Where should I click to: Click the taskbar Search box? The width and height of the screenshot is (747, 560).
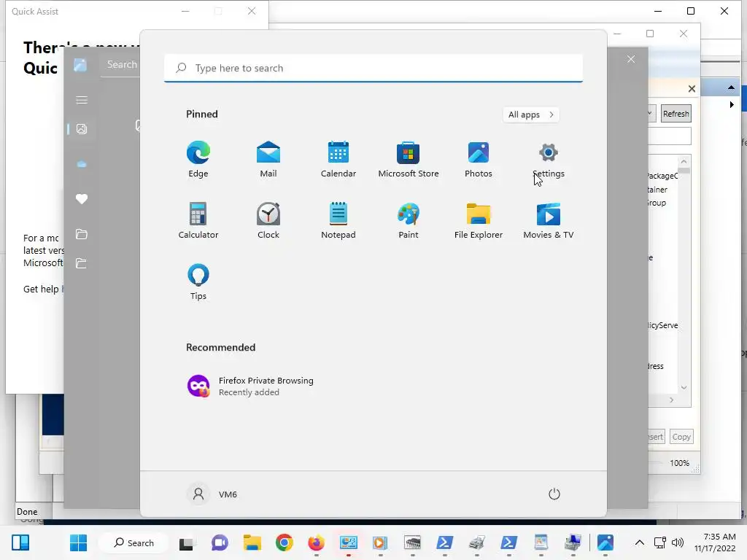[x=133, y=542]
